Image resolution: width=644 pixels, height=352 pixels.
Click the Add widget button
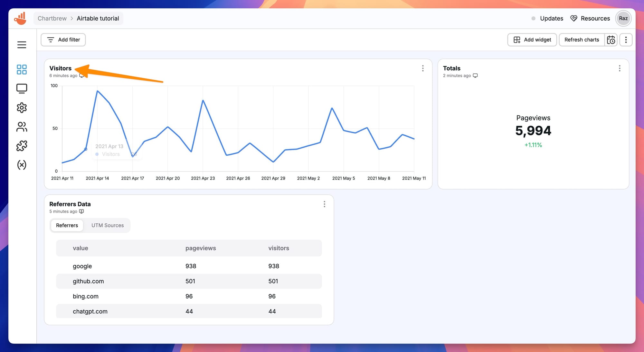coord(532,40)
